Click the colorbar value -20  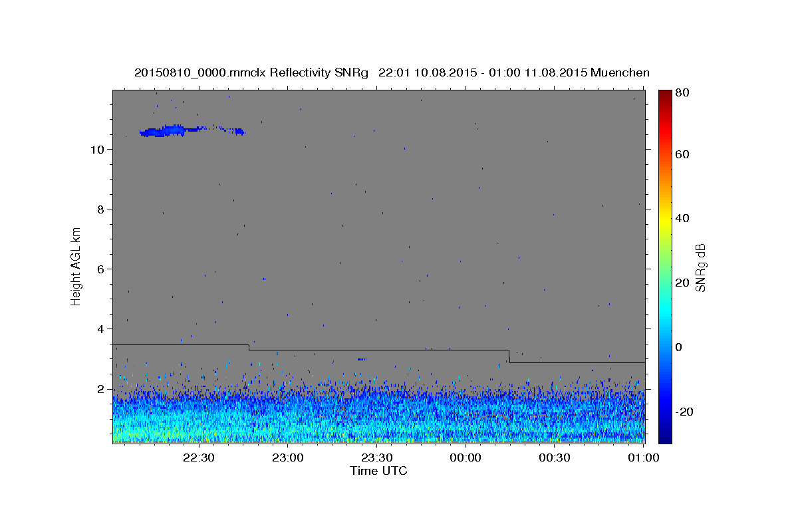685,412
